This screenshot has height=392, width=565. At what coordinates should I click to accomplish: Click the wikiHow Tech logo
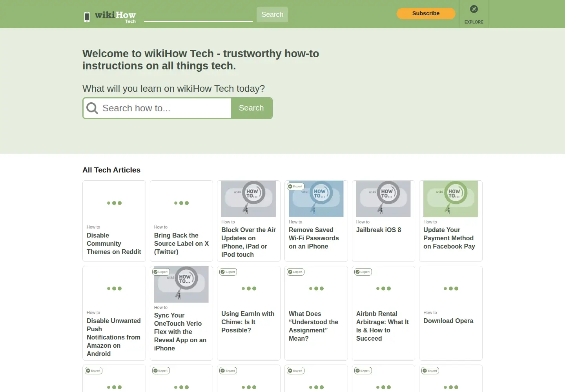(115, 17)
